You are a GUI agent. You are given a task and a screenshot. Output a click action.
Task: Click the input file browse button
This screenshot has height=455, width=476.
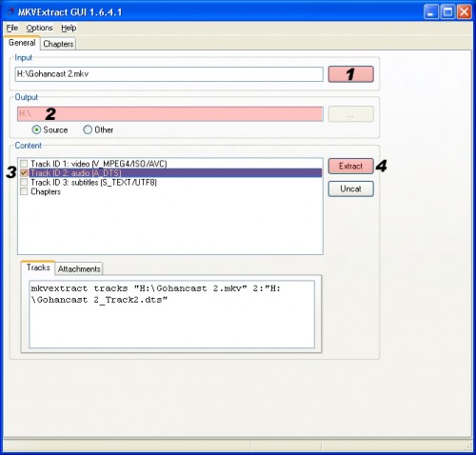(x=350, y=74)
